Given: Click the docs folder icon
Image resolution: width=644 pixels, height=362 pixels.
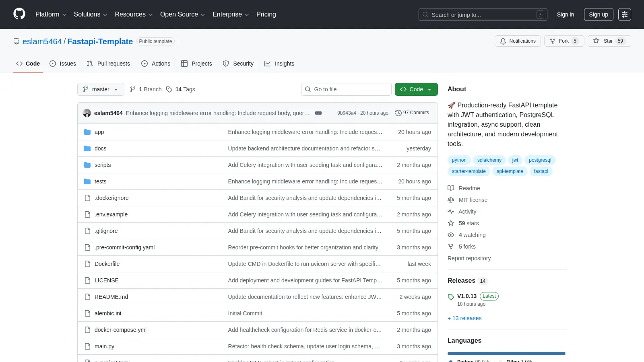Looking at the screenshot, I should tap(87, 148).
